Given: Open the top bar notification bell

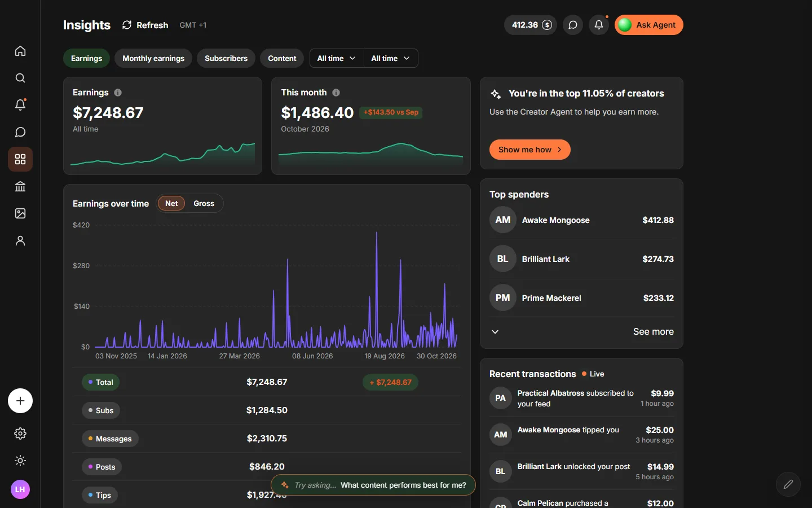Looking at the screenshot, I should tap(599, 25).
